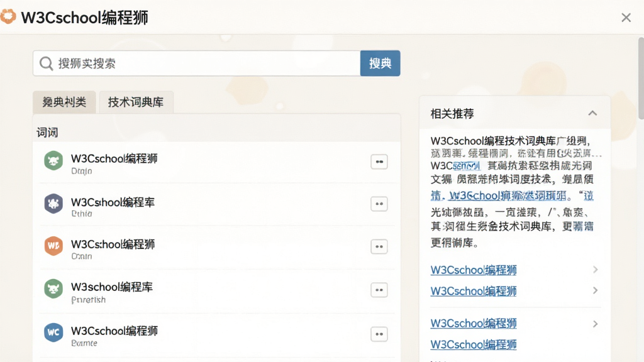Click the 相关推荐 panel heading

coord(452,114)
